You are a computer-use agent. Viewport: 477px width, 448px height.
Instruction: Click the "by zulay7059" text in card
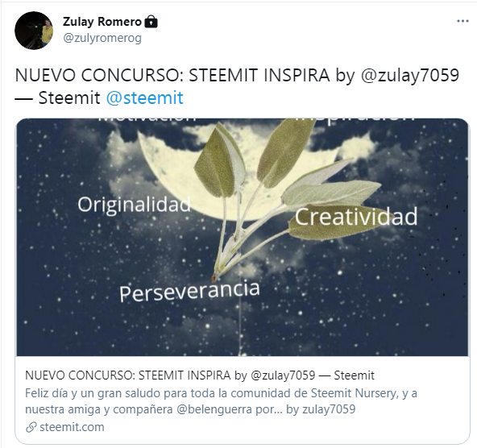(x=321, y=409)
